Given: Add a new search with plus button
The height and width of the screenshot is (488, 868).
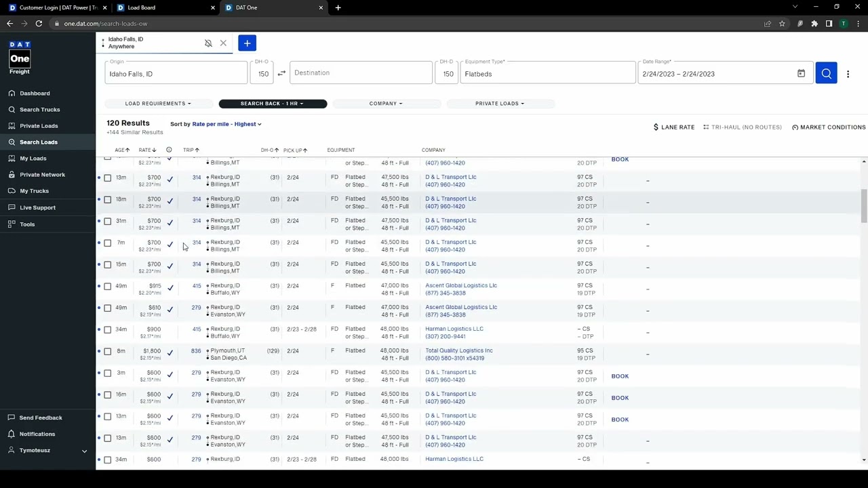Looking at the screenshot, I should tap(247, 43).
